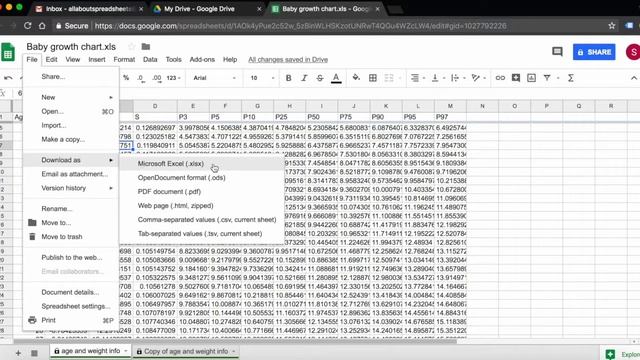Image resolution: width=640 pixels, height=360 pixels.
Task: Click Share... in File menu
Action: [x=71, y=77]
